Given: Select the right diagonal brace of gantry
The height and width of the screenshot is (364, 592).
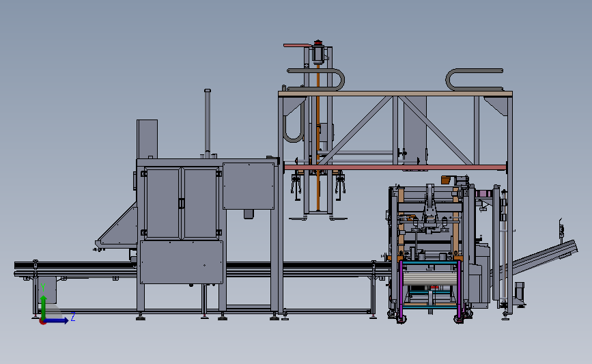Looking at the screenshot, I should [x=435, y=130].
